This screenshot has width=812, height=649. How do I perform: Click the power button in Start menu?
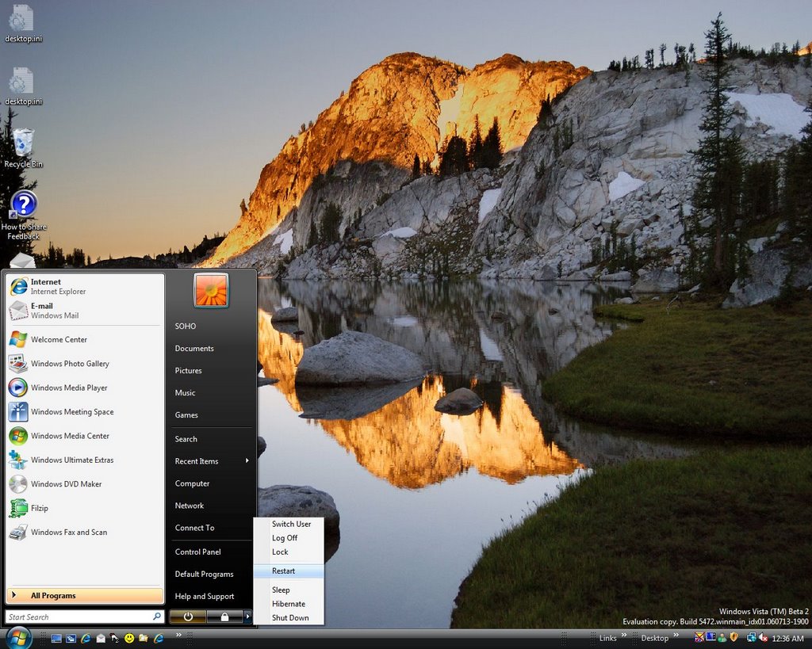(187, 617)
